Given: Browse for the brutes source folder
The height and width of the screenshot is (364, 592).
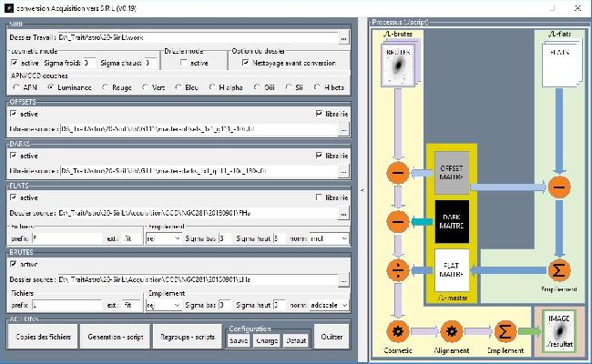Looking at the screenshot, I should tap(343, 280).
